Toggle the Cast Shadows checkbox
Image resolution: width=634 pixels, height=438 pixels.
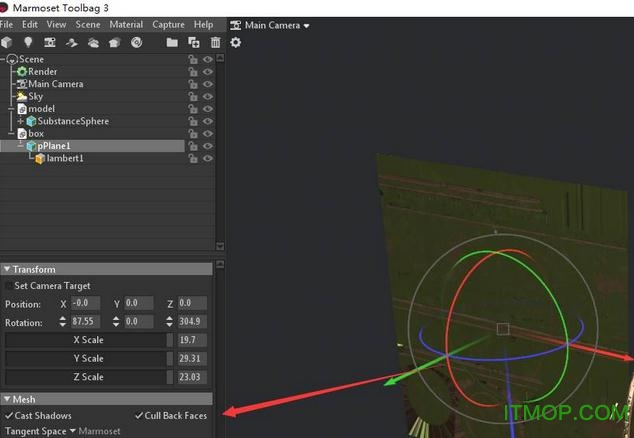click(x=9, y=416)
